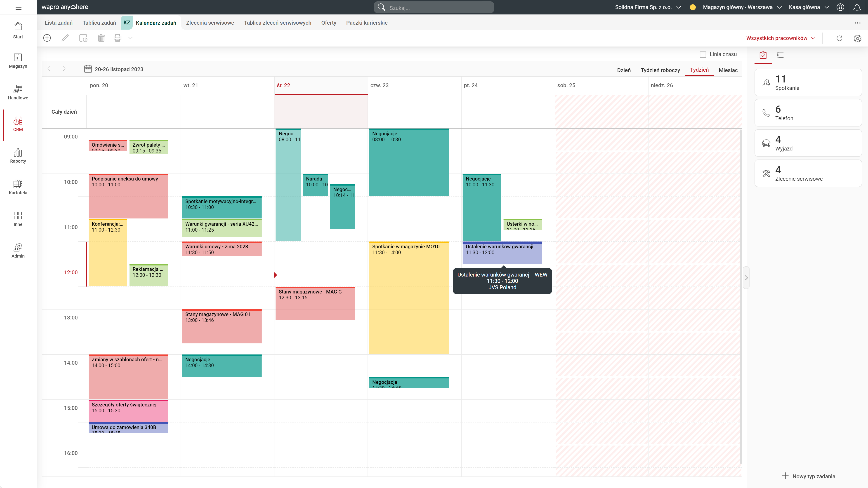
Task: Open calendar settings gear icon
Action: [858, 38]
